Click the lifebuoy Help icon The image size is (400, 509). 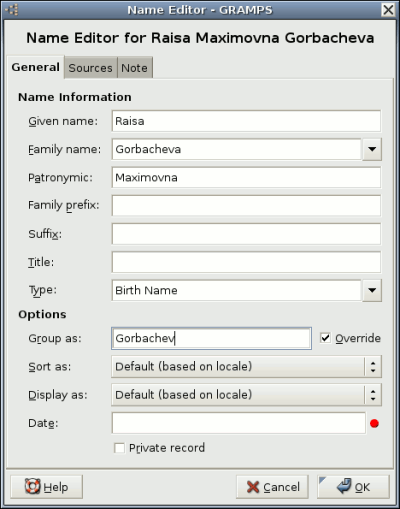click(32, 487)
